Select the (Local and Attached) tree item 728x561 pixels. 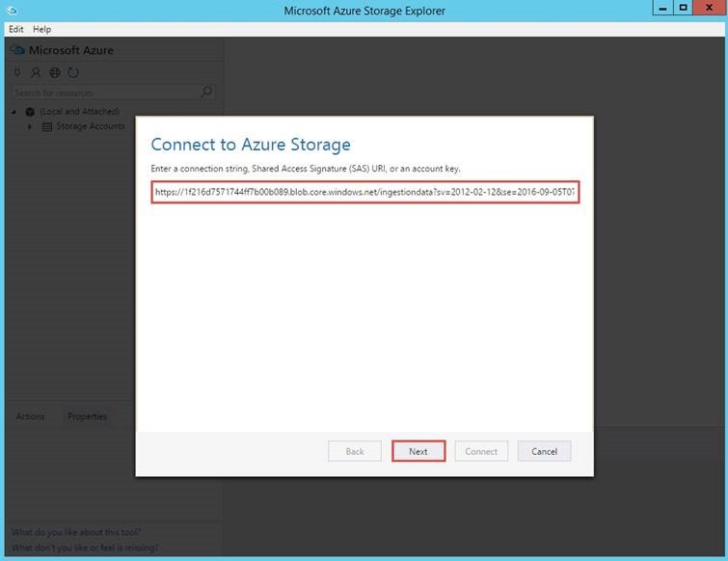click(x=79, y=112)
